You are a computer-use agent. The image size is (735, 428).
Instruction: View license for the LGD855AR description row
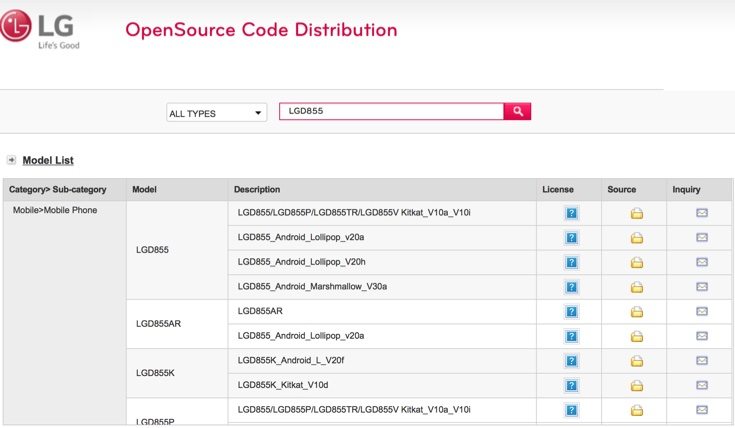(571, 312)
